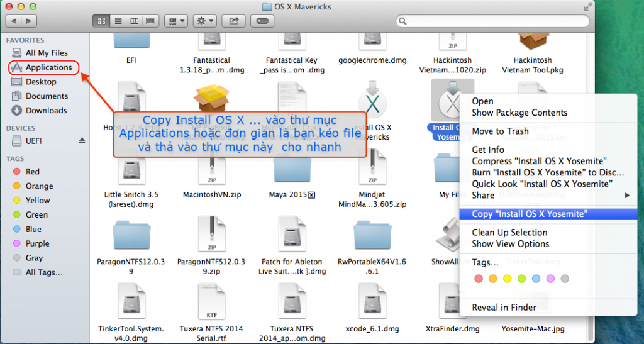Open the Action gear dropdown menu
This screenshot has height=344, width=644.
click(x=205, y=21)
